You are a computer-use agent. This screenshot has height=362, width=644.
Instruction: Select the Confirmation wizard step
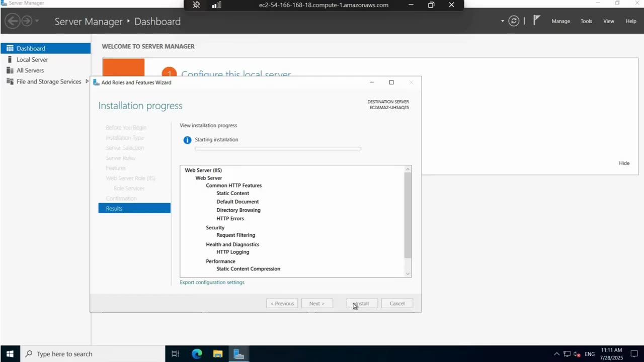121,198
